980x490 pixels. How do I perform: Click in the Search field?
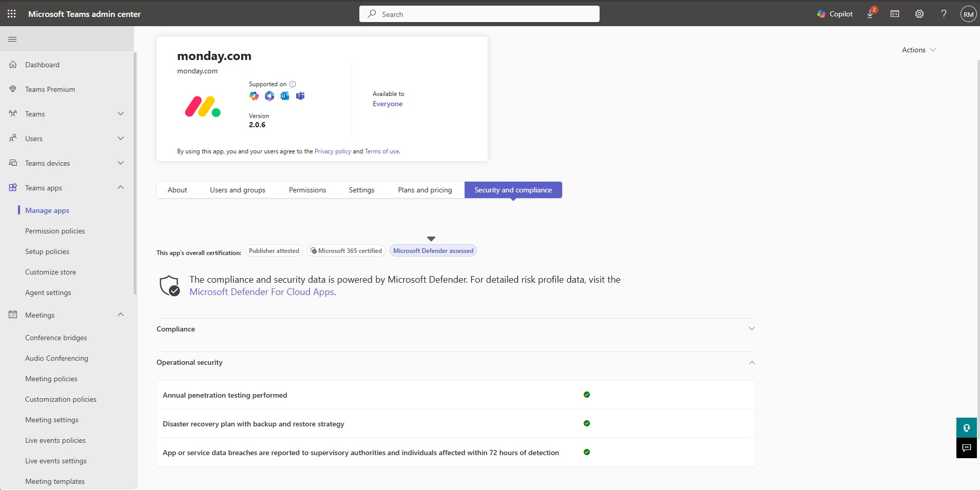pyautogui.click(x=479, y=14)
